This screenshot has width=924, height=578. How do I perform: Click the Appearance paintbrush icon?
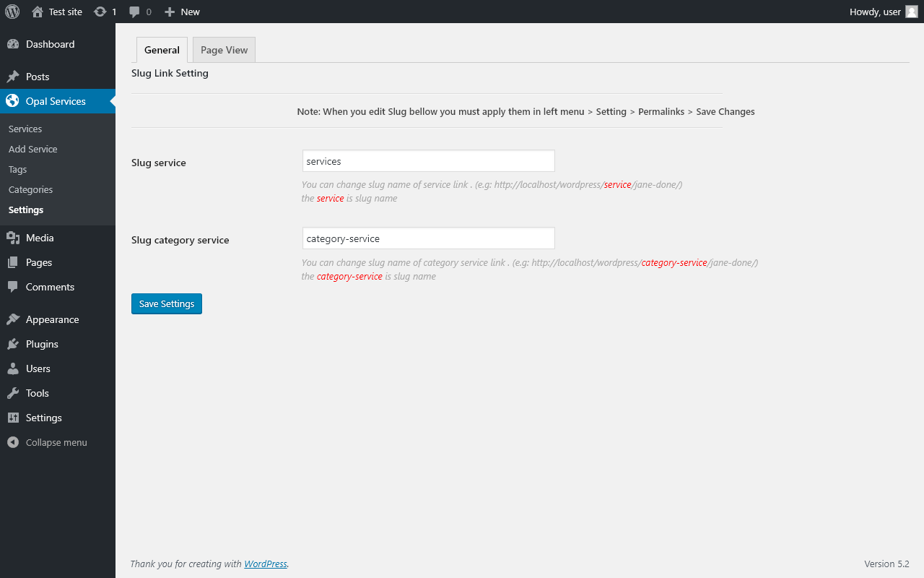point(13,319)
